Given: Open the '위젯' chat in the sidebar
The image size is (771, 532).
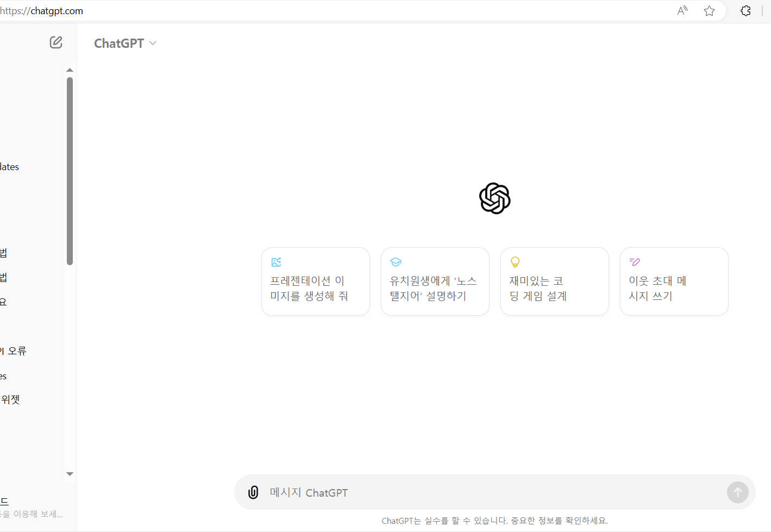Looking at the screenshot, I should pos(12,398).
